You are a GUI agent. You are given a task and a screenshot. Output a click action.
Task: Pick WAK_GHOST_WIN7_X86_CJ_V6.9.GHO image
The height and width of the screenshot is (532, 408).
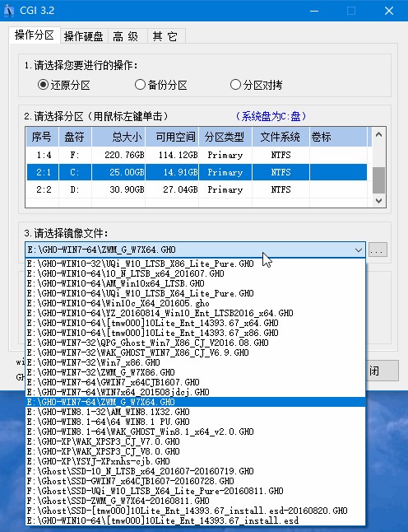[x=196, y=352]
